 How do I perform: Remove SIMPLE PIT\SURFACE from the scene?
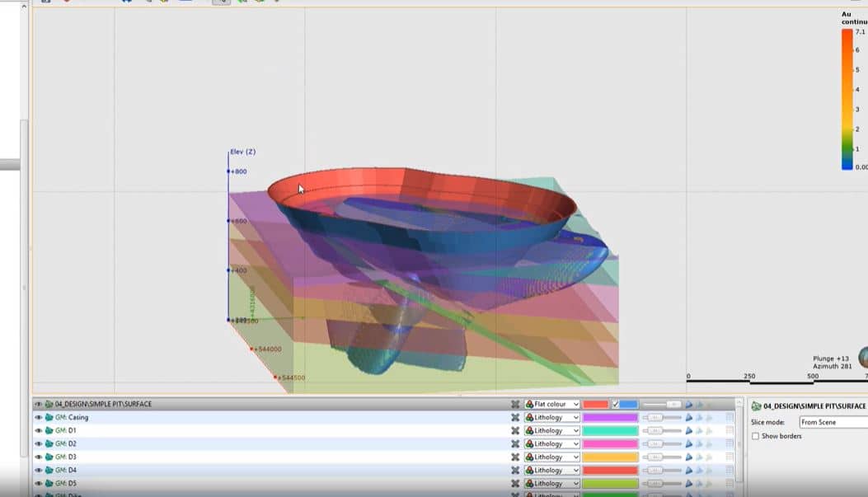515,405
